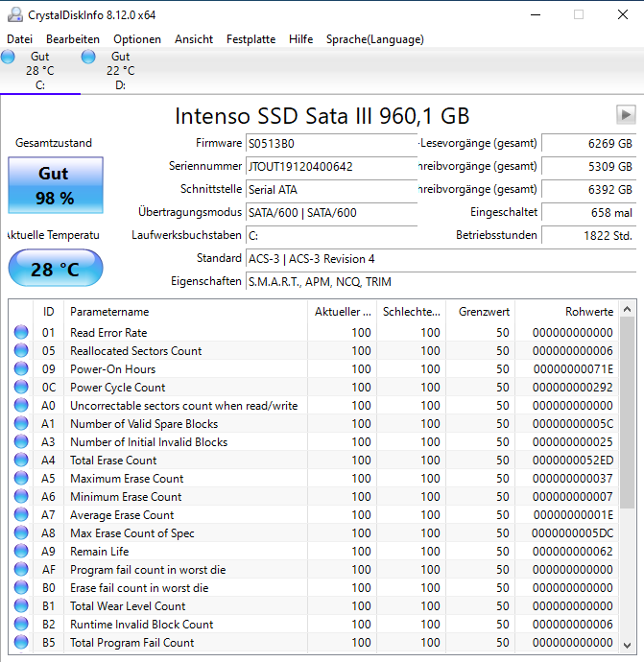
Task: Click raw value 000000000062 of Remain Life
Action: click(573, 552)
